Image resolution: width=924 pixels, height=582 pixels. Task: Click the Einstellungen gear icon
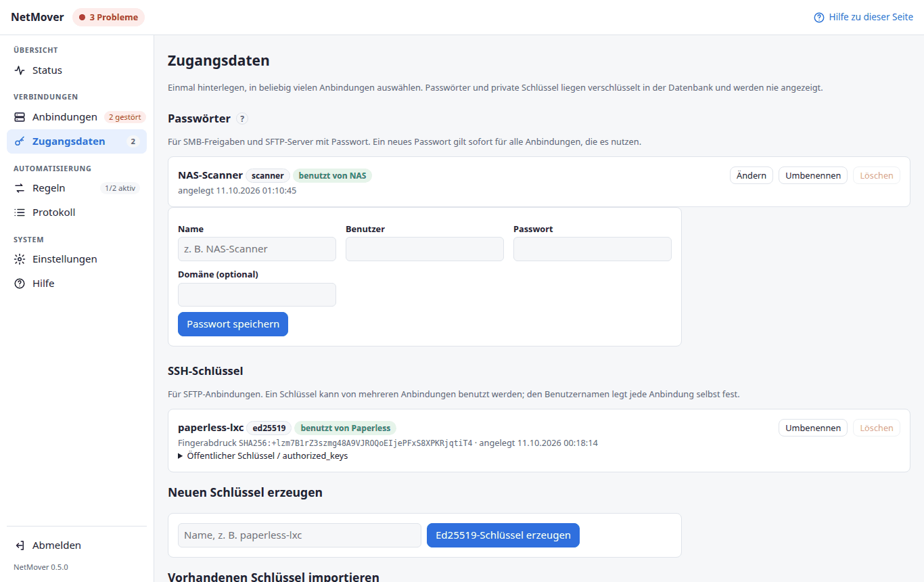20,259
